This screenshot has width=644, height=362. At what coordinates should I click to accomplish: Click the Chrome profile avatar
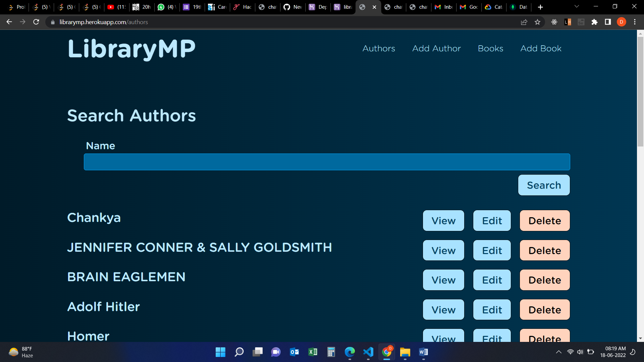click(x=621, y=22)
